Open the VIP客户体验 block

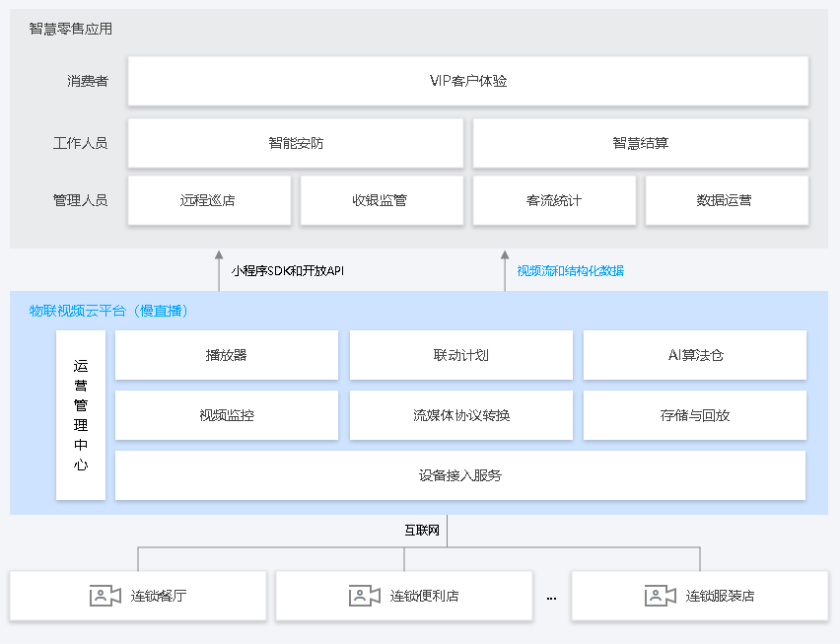[x=470, y=81]
